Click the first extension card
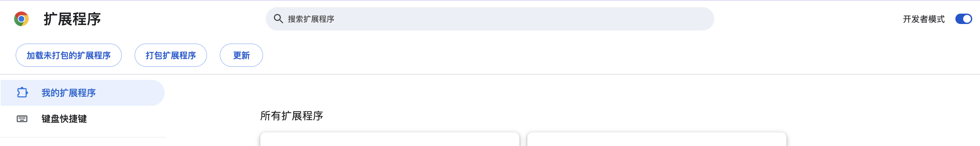 [x=390, y=140]
